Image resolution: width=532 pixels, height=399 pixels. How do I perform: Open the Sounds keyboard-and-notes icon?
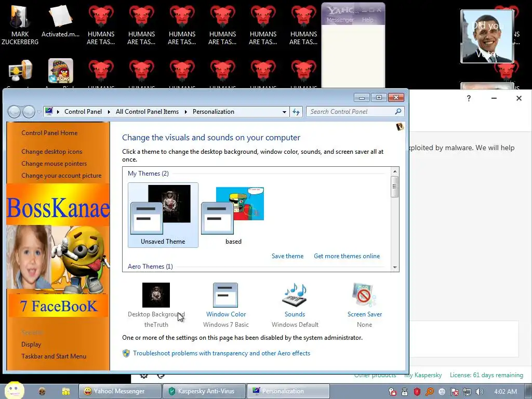(x=295, y=295)
